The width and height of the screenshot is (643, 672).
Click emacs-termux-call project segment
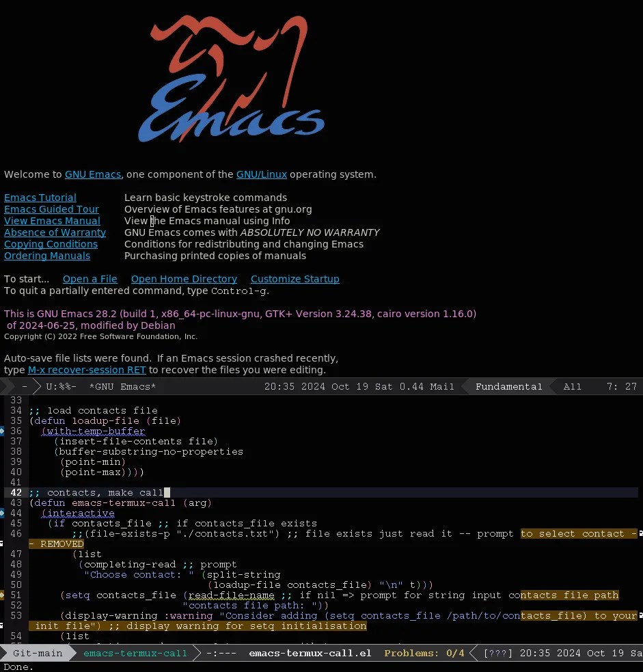coord(135,653)
